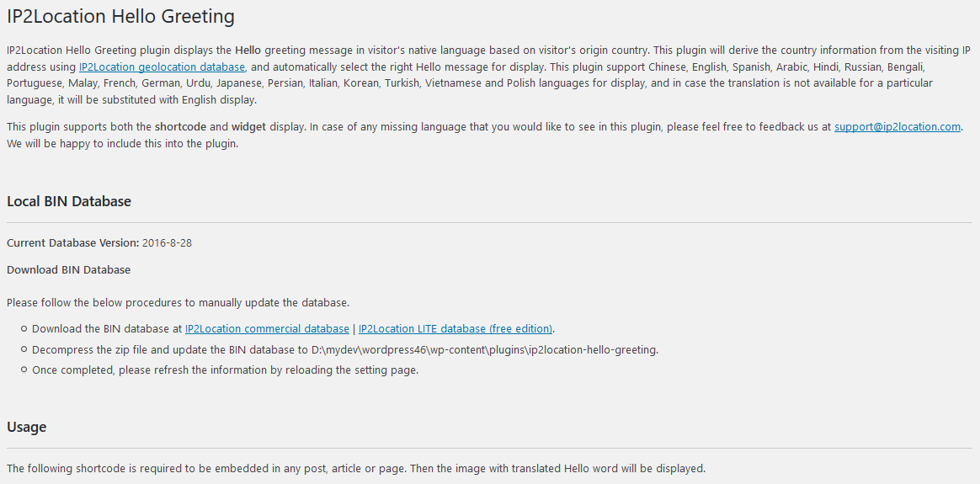Open the IP2Location geolocation database link
Screen dimensions: 980x484
coord(162,66)
